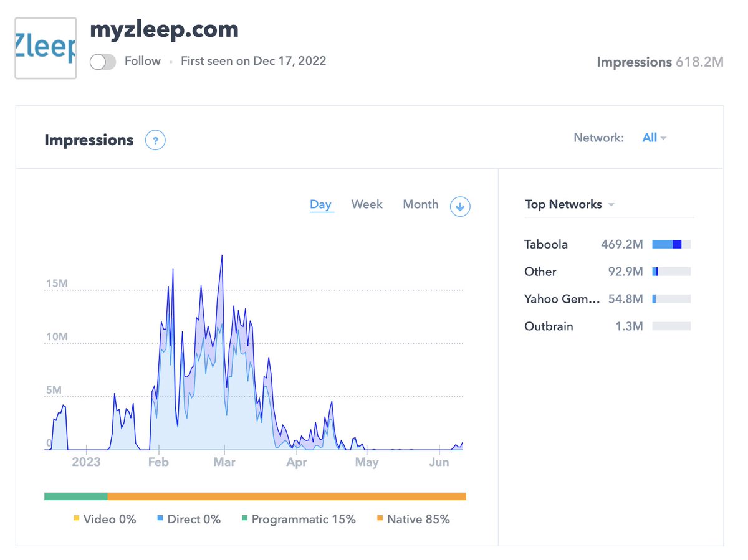Click the Outbrain share bar
This screenshot has height=560, width=748.
click(671, 326)
